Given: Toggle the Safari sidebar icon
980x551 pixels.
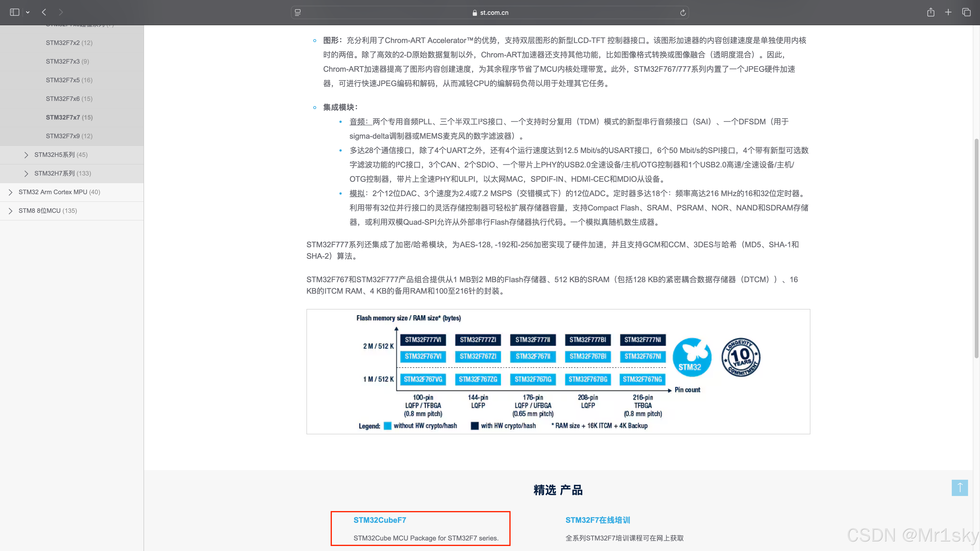Looking at the screenshot, I should click(x=14, y=12).
